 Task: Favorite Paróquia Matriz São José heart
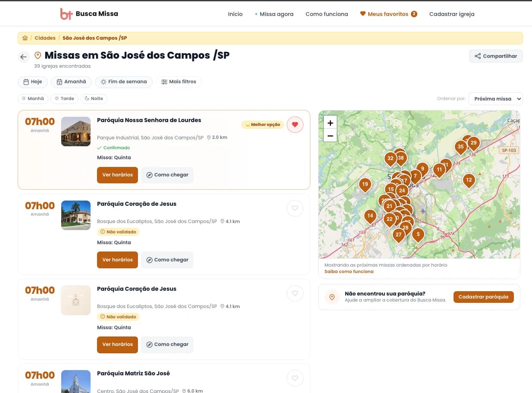[x=295, y=378]
